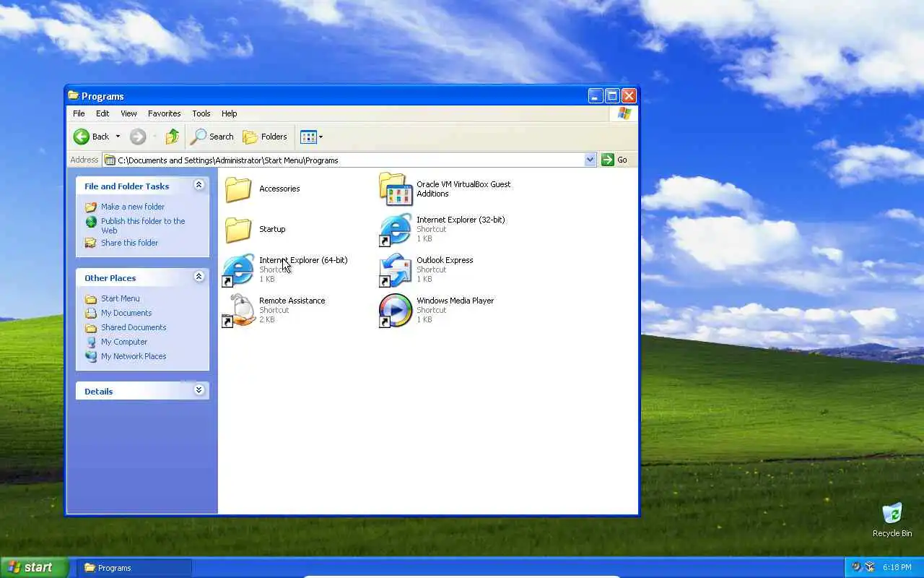This screenshot has height=578, width=924.
Task: Click Make a new folder link
Action: (x=133, y=207)
